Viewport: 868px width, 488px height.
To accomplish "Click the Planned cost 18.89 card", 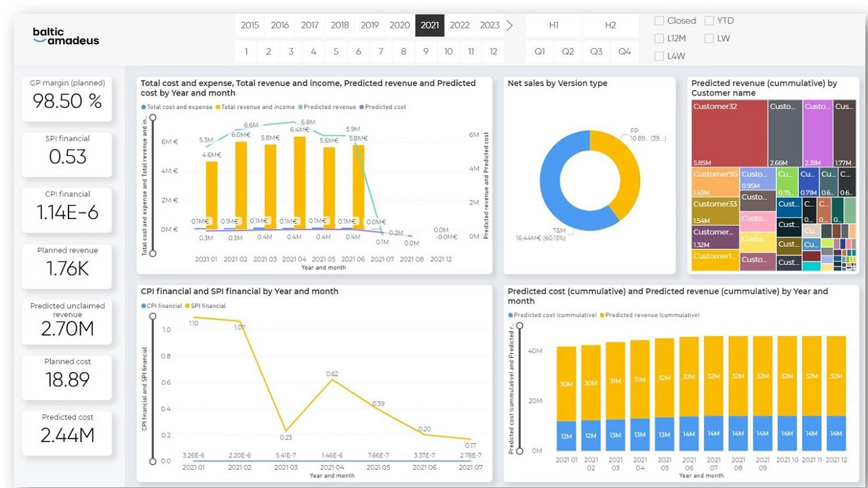I will pyautogui.click(x=67, y=378).
